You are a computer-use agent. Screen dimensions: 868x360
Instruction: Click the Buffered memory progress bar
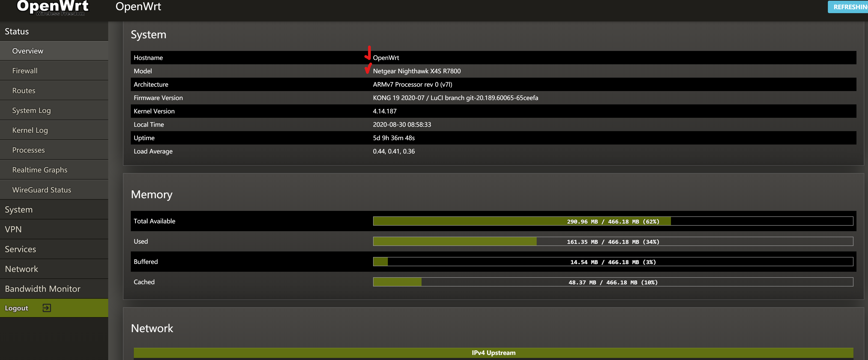pyautogui.click(x=613, y=262)
